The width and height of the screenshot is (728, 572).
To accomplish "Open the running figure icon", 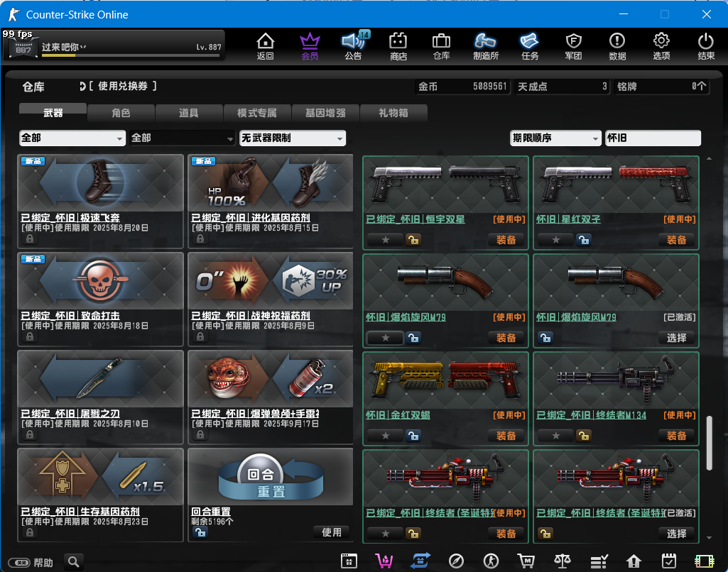I will [x=491, y=561].
